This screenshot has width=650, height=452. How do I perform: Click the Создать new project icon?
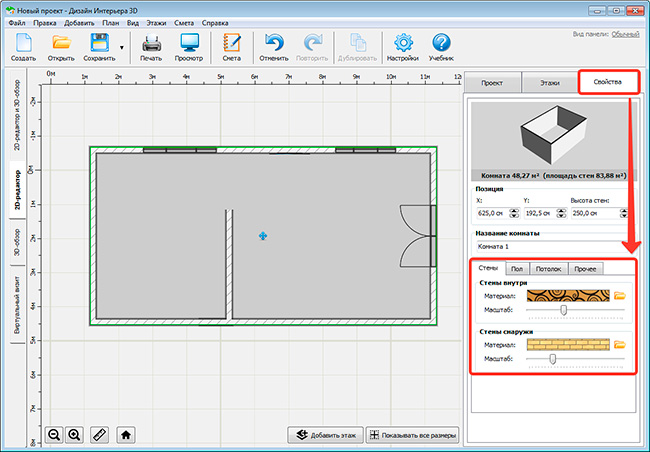(23, 47)
